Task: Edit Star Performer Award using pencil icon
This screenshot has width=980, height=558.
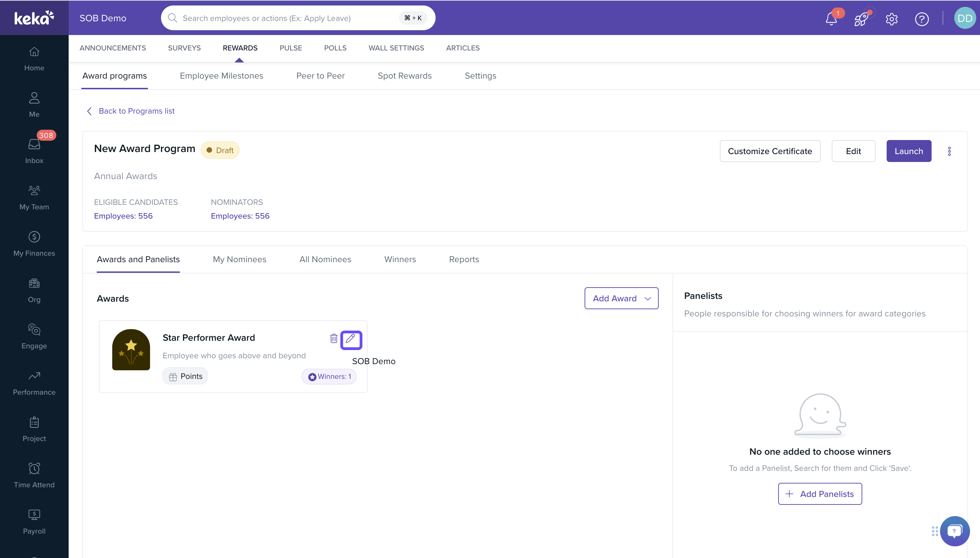Action: [x=351, y=339]
